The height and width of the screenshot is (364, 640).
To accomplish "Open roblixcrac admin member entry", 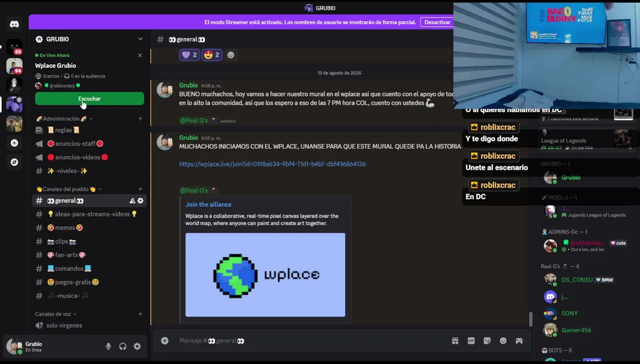I will coord(586,246).
